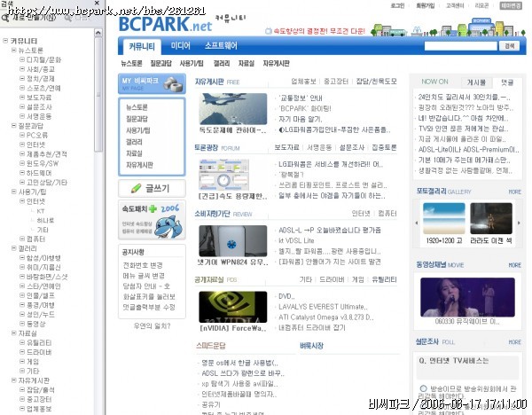Click the 회원가입 link at the top
The width and height of the screenshot is (532, 415).
[426, 5]
